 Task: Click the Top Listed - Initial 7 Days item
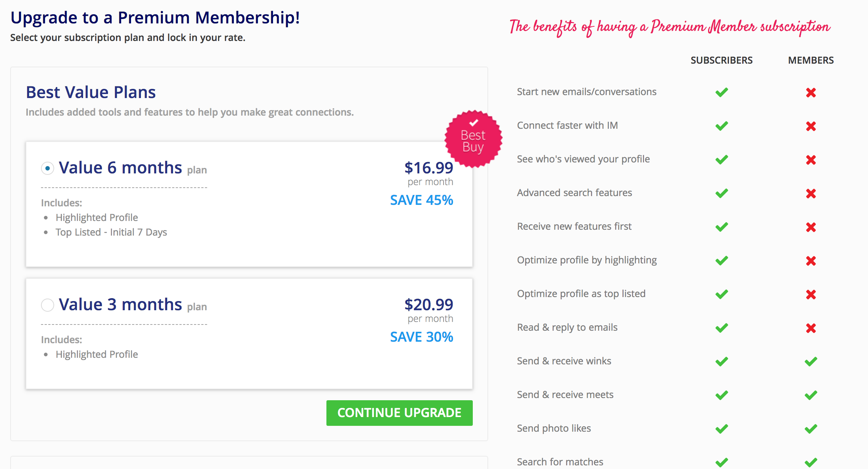(x=111, y=232)
